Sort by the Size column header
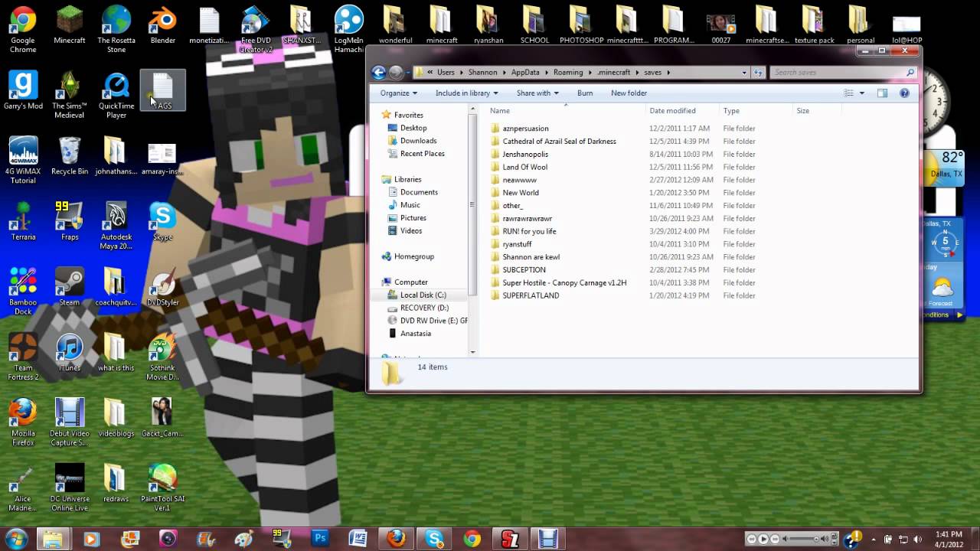The image size is (980, 551). (x=802, y=111)
